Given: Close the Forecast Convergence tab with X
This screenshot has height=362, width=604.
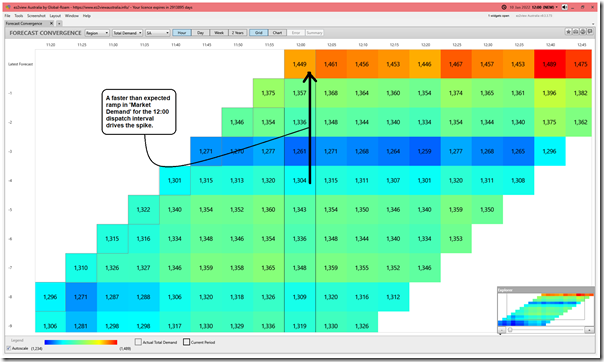Looking at the screenshot, I should (52, 23).
